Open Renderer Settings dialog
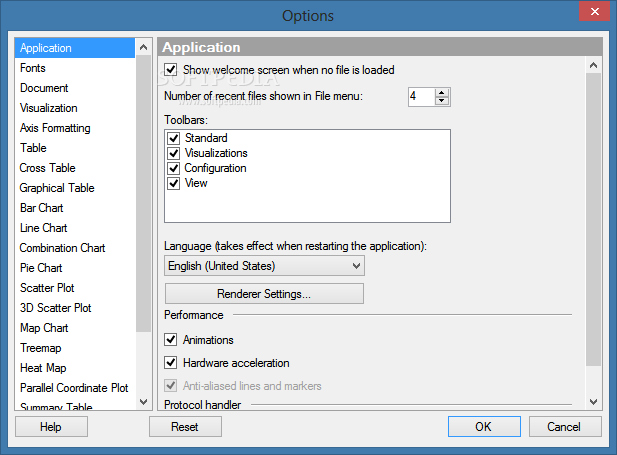 click(264, 294)
